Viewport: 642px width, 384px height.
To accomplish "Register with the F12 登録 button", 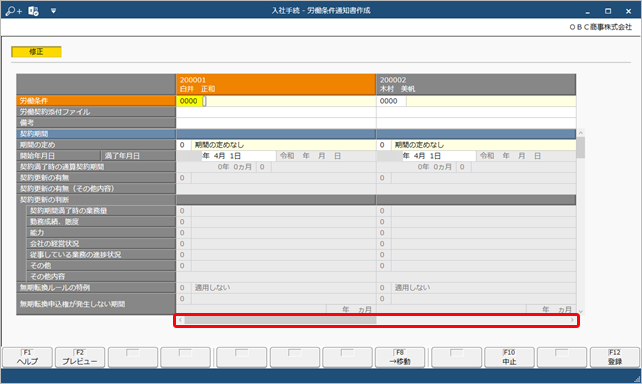I will pyautogui.click(x=615, y=357).
